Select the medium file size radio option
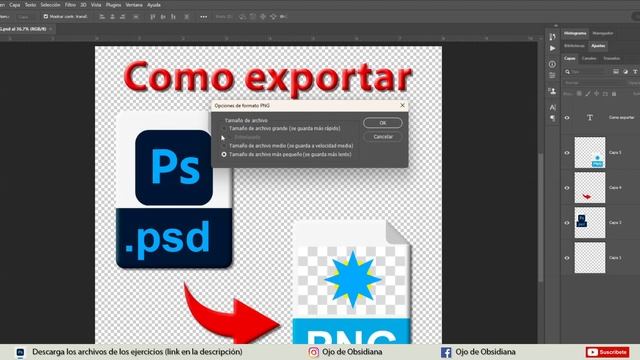The image size is (640, 360). pos(224,146)
